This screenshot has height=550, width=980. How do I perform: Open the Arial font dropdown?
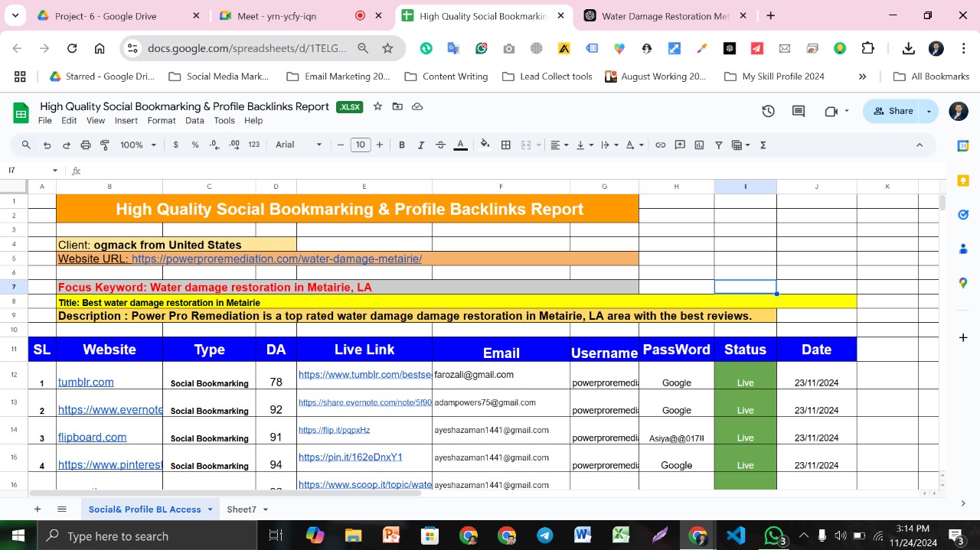click(299, 145)
